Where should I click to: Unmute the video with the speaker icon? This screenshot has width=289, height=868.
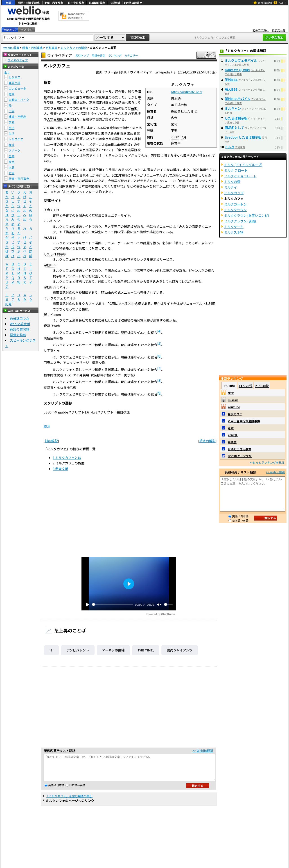159,605
